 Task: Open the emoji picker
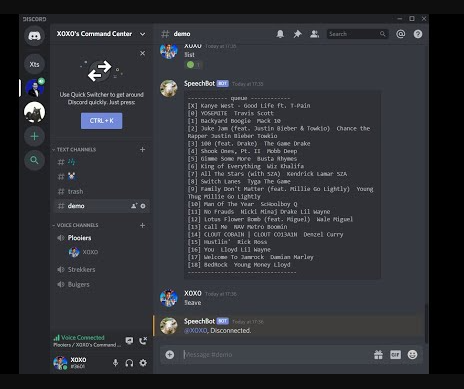coord(412,355)
